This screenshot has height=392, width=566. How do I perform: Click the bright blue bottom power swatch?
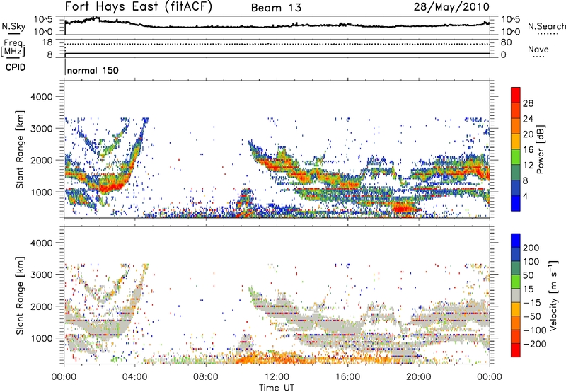pyautogui.click(x=516, y=203)
